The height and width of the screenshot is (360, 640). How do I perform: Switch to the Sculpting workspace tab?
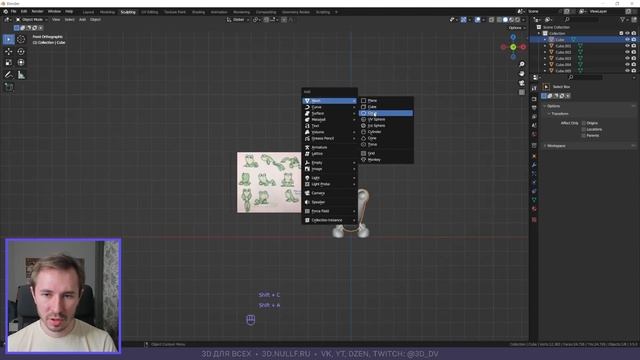tap(128, 12)
